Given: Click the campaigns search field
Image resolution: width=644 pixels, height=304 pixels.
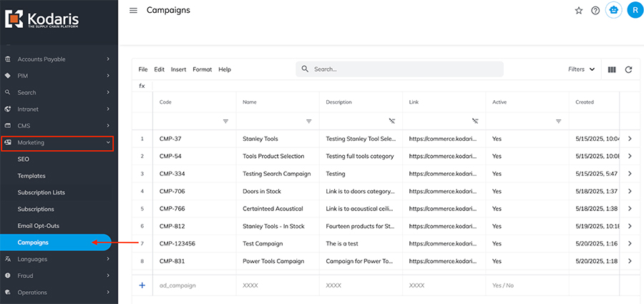Looking at the screenshot, I should (x=399, y=69).
